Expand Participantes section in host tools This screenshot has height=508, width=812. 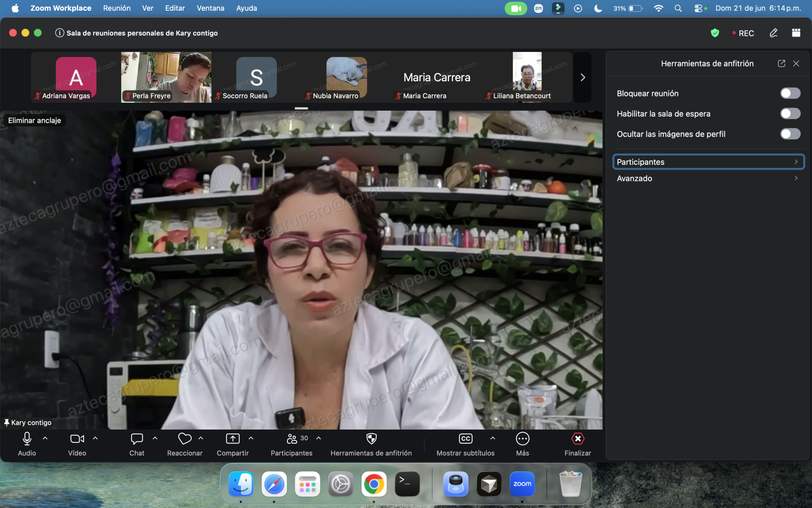point(708,162)
